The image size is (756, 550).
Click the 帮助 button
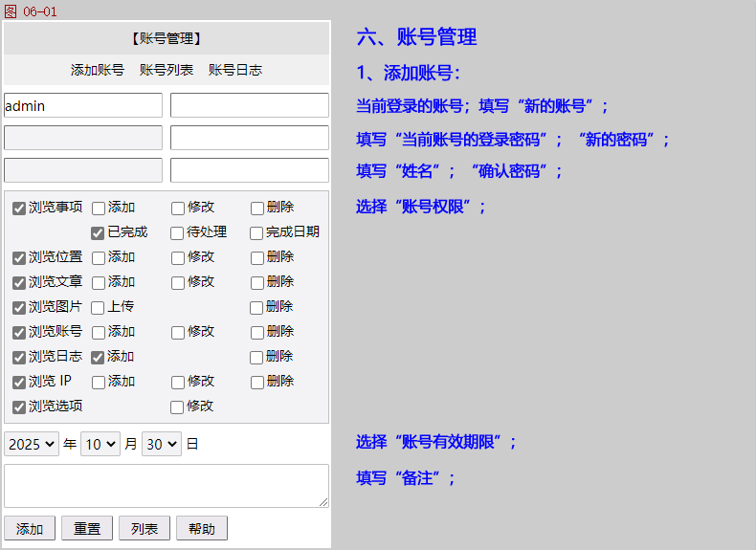click(202, 529)
